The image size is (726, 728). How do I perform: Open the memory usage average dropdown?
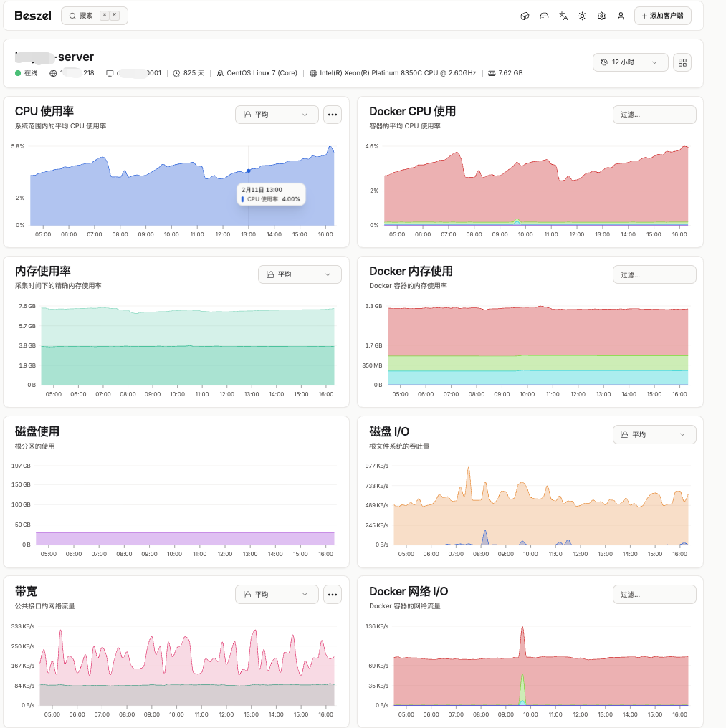[x=300, y=274]
